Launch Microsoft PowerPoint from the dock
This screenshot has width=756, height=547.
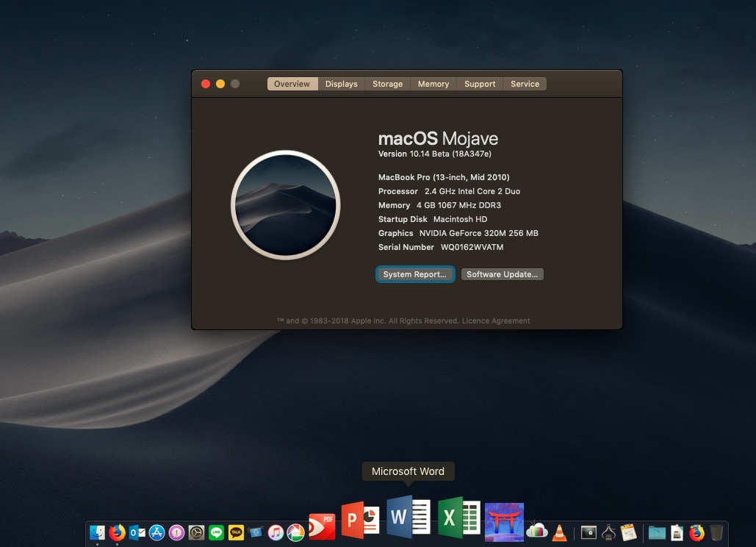360,521
